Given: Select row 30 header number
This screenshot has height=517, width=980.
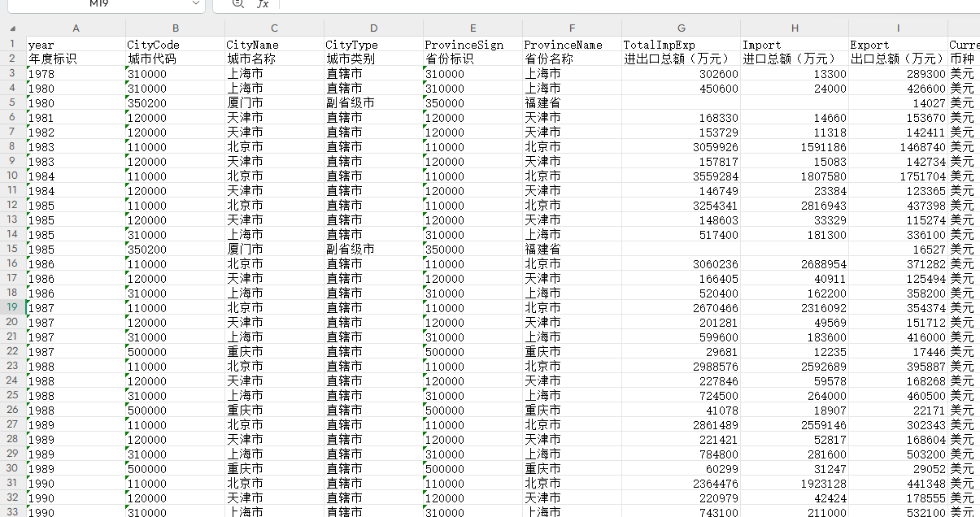Looking at the screenshot, I should [x=12, y=468].
